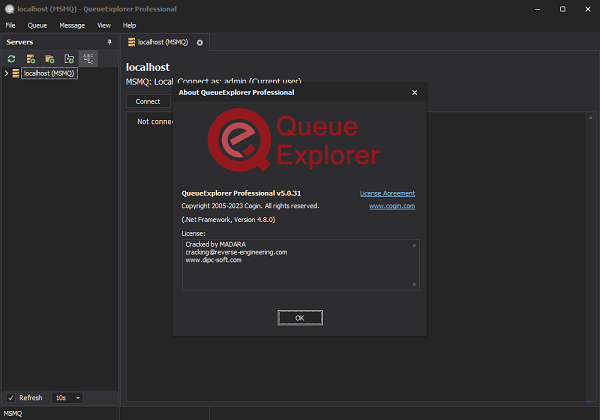Click the add folder toolbar icon

coord(50,59)
